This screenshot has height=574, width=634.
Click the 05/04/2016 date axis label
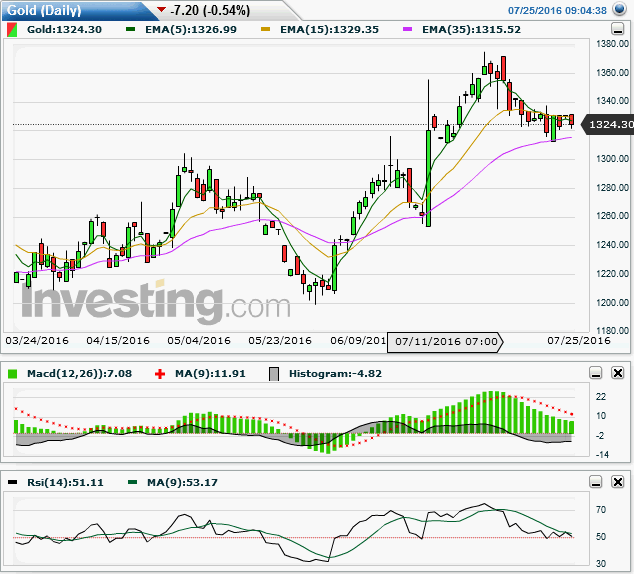click(x=199, y=340)
